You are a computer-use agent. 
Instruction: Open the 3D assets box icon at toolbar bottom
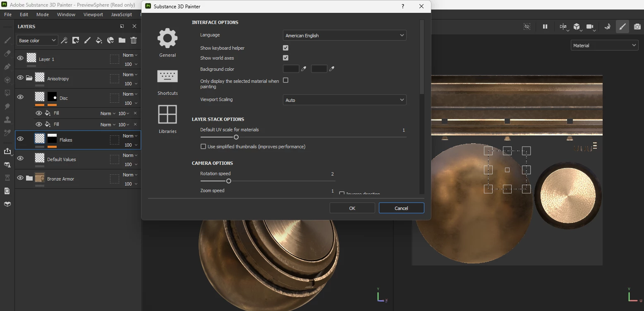pos(7,204)
